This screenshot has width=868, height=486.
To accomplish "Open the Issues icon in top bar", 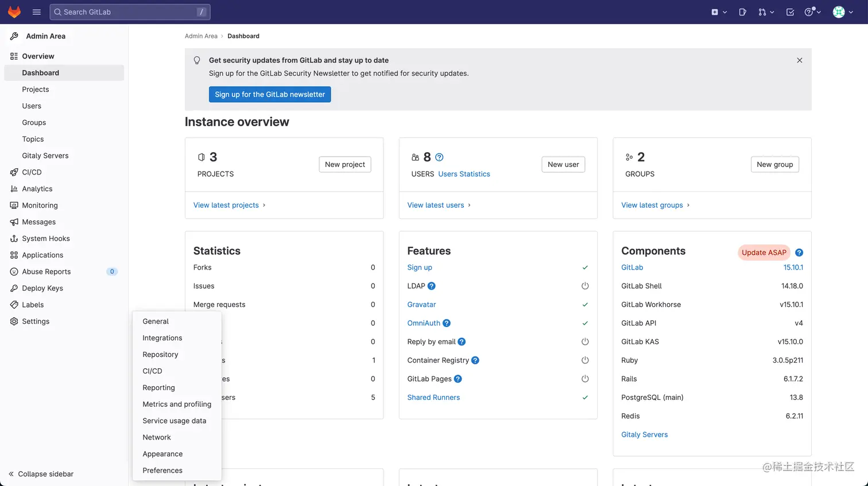I will click(x=742, y=12).
